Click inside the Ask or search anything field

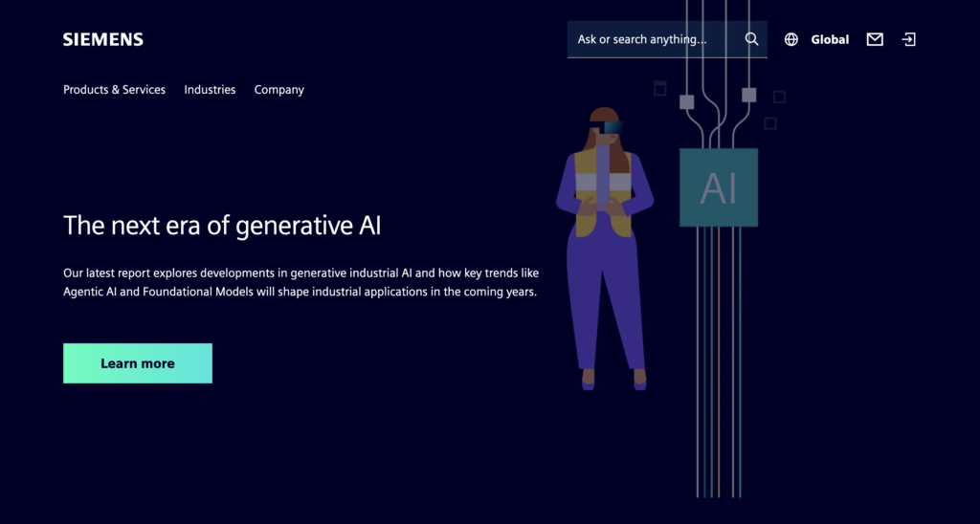pyautogui.click(x=651, y=39)
